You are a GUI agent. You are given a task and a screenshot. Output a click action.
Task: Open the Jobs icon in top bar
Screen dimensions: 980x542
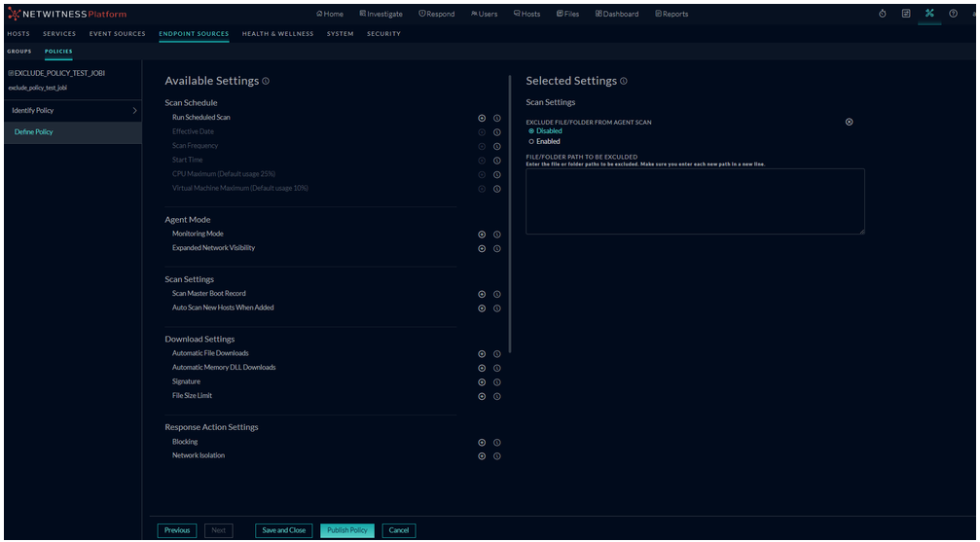tap(906, 13)
